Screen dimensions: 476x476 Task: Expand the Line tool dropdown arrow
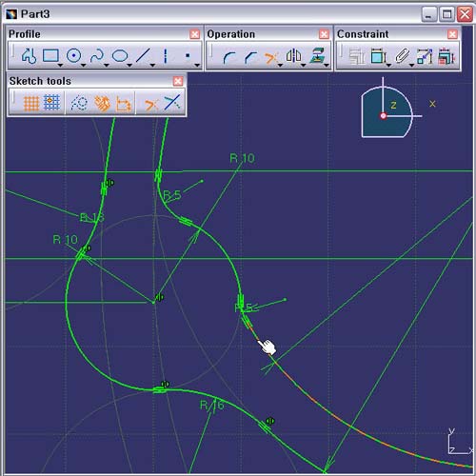pyautogui.click(x=152, y=65)
